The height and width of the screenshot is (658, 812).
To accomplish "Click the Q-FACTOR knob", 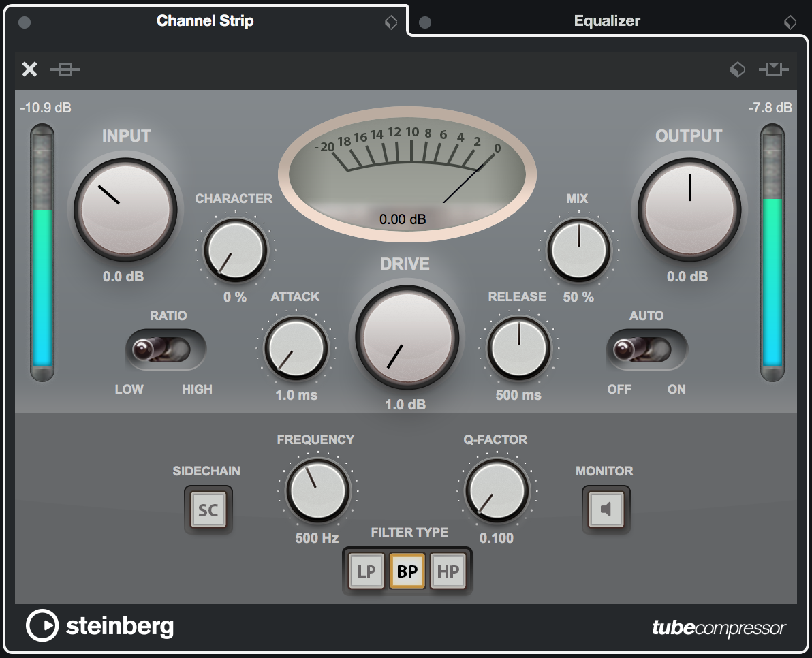I will pyautogui.click(x=497, y=490).
